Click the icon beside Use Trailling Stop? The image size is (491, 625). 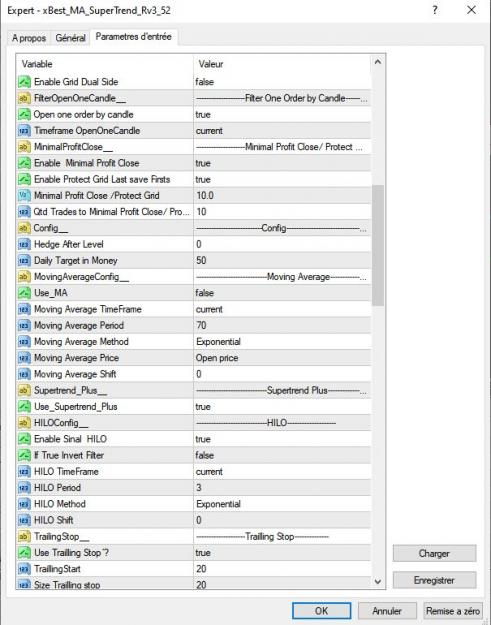click(24, 553)
